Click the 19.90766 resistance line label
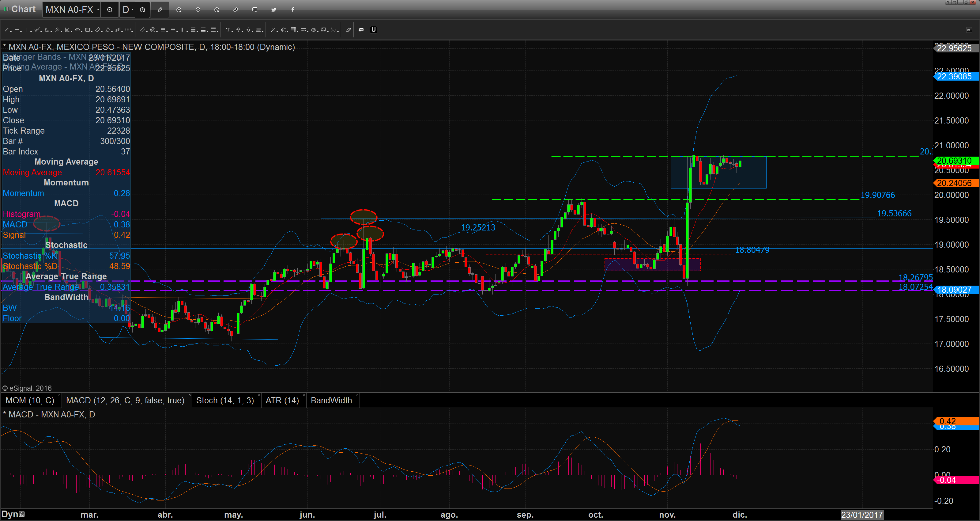The width and height of the screenshot is (980, 521). pyautogui.click(x=878, y=195)
